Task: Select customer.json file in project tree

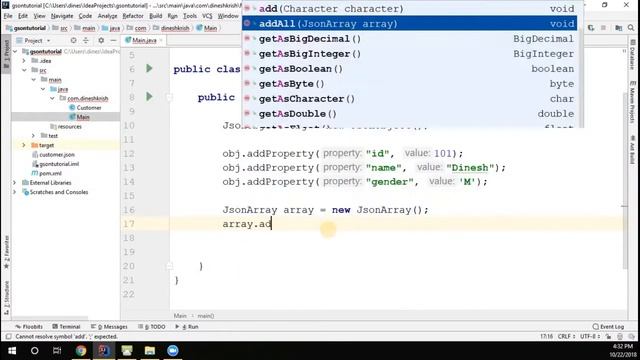Action: (x=53, y=155)
